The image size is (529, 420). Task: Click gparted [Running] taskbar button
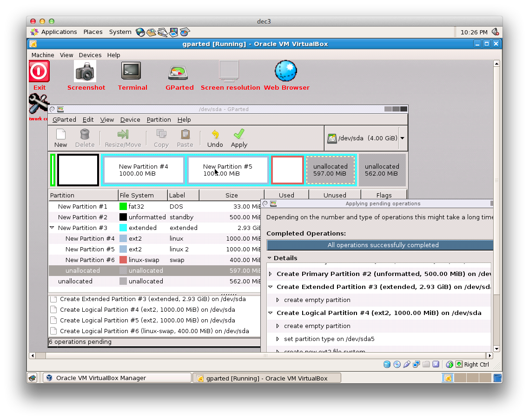[x=267, y=378]
